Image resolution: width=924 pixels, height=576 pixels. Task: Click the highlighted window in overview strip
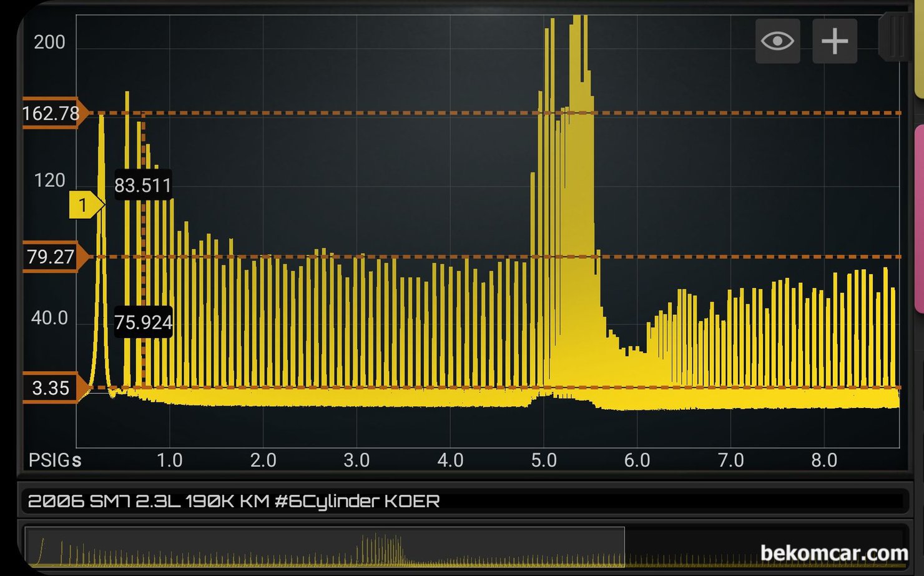pos(325,547)
